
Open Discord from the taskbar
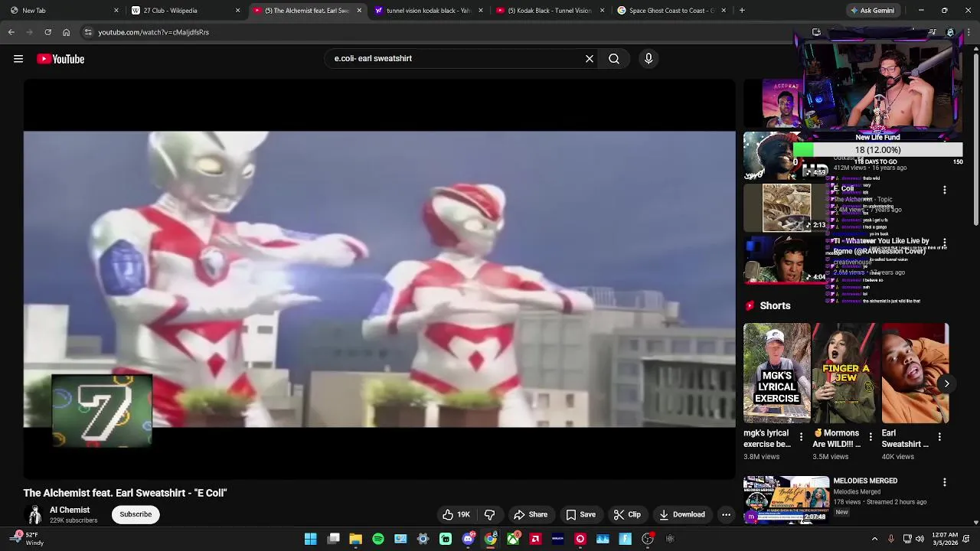[468, 539]
